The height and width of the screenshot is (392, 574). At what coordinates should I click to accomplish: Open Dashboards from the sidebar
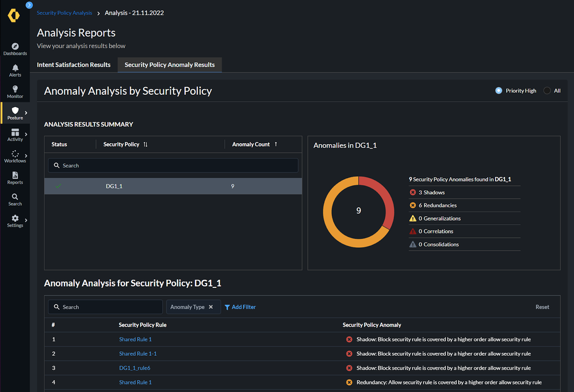coord(15,48)
